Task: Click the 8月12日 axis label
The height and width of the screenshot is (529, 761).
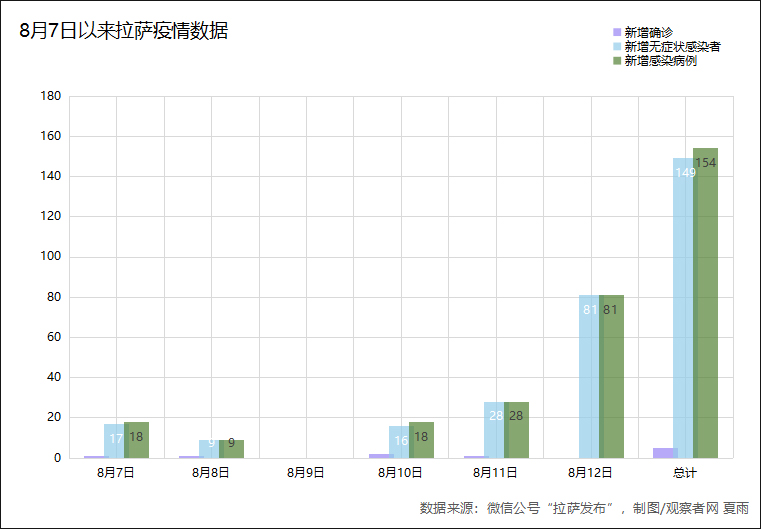Action: point(591,473)
